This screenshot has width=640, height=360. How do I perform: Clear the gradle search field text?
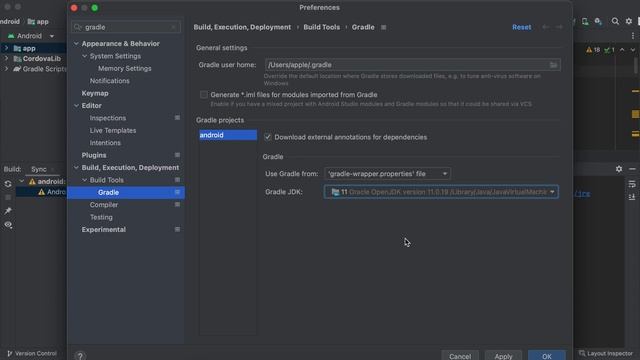pos(173,27)
